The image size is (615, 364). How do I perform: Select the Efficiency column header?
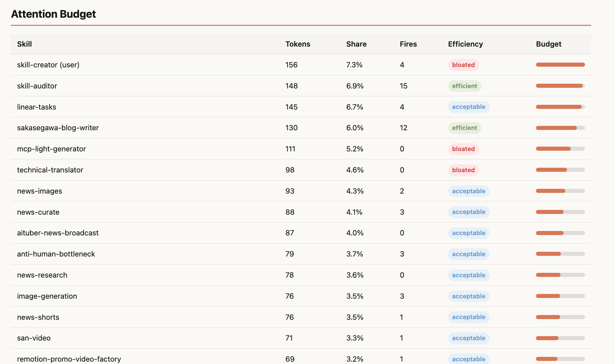[x=465, y=44]
